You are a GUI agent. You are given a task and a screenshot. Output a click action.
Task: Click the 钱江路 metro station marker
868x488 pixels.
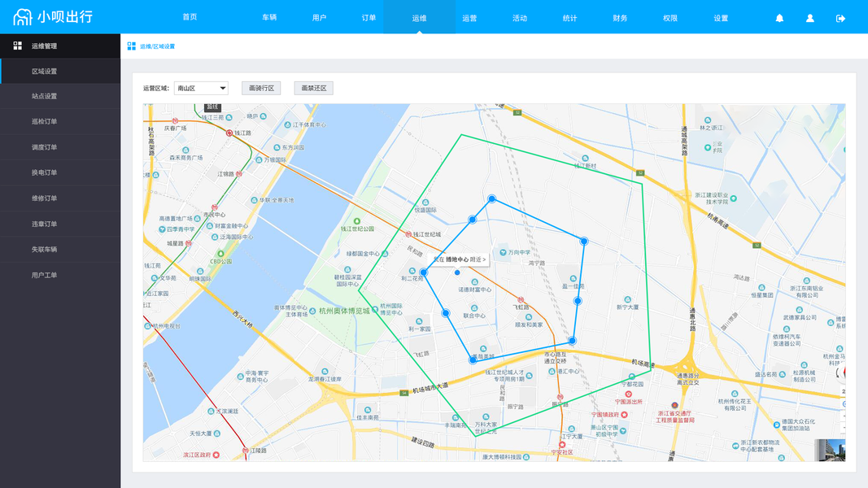click(x=229, y=133)
